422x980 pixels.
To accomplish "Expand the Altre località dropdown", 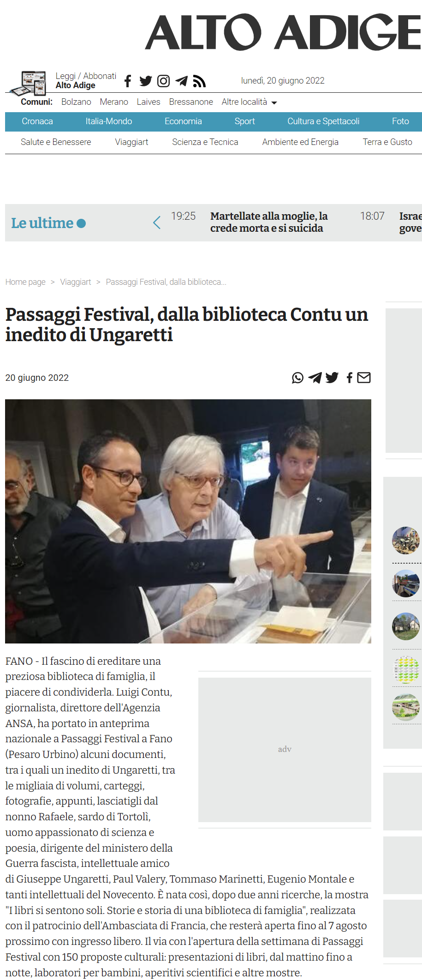I will 249,102.
